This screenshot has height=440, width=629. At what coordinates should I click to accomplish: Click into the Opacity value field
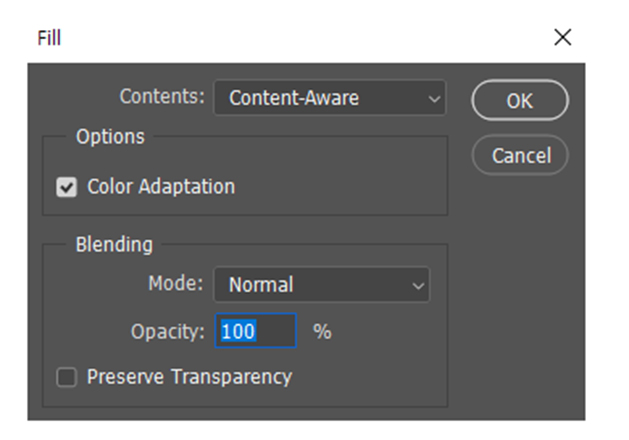coord(256,331)
